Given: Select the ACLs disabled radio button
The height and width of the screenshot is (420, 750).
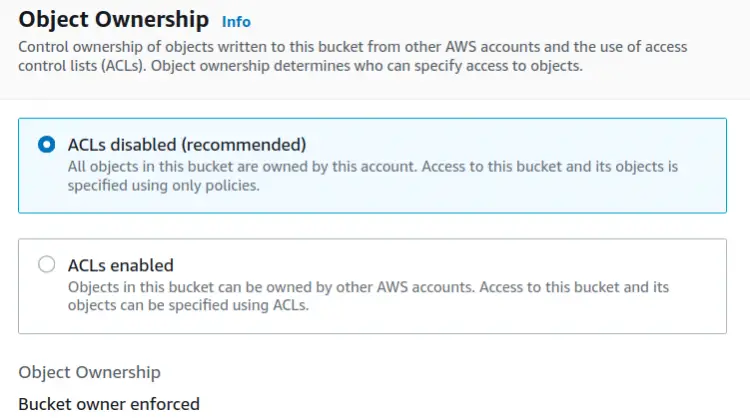Looking at the screenshot, I should pos(46,145).
